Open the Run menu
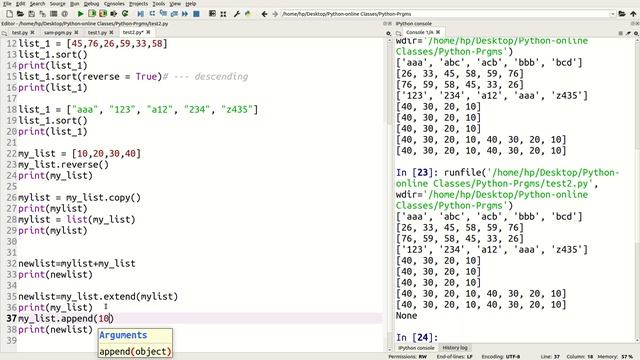640x360 pixels. pyautogui.click(x=75, y=4)
